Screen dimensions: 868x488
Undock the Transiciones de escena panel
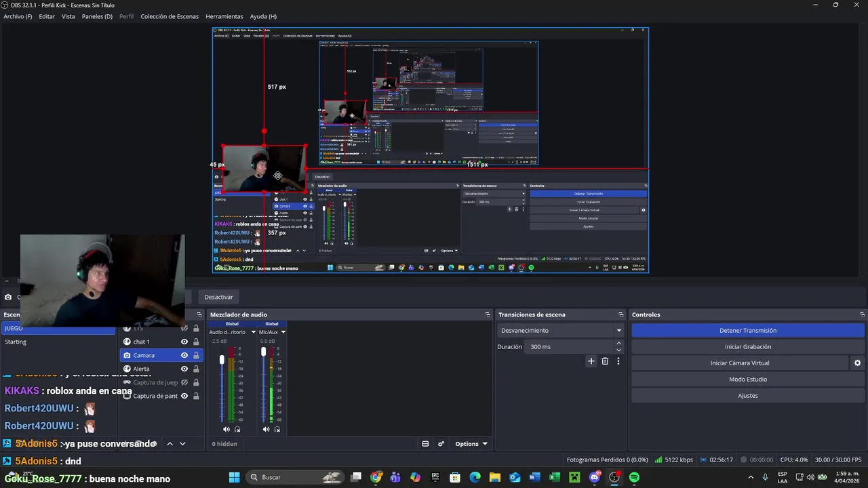(621, 314)
